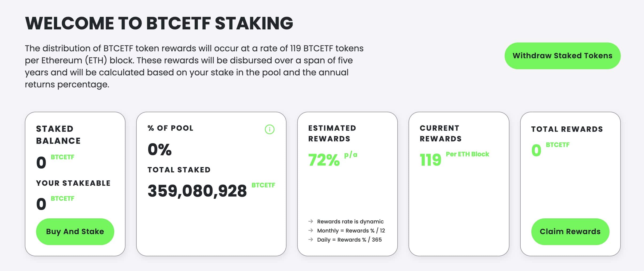The height and width of the screenshot is (271, 644).
Task: Click the info icon in % of Pool card
Action: pyautogui.click(x=269, y=129)
